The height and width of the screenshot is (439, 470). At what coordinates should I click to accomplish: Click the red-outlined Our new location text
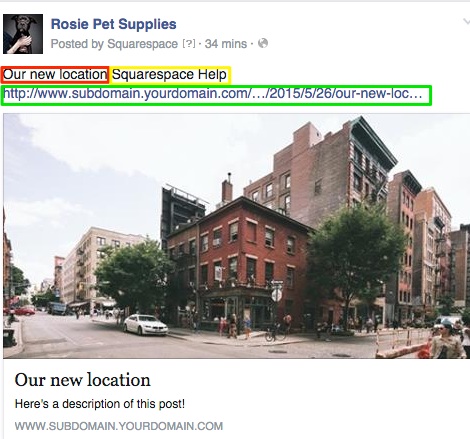point(55,74)
